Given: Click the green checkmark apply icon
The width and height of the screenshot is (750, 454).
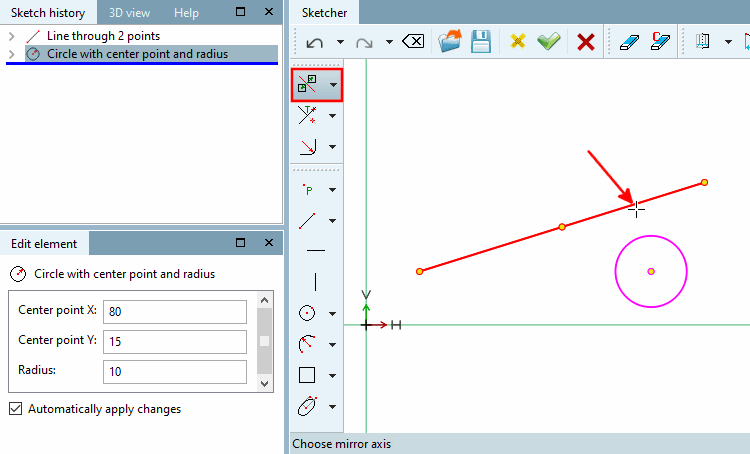Looking at the screenshot, I should pos(549,42).
